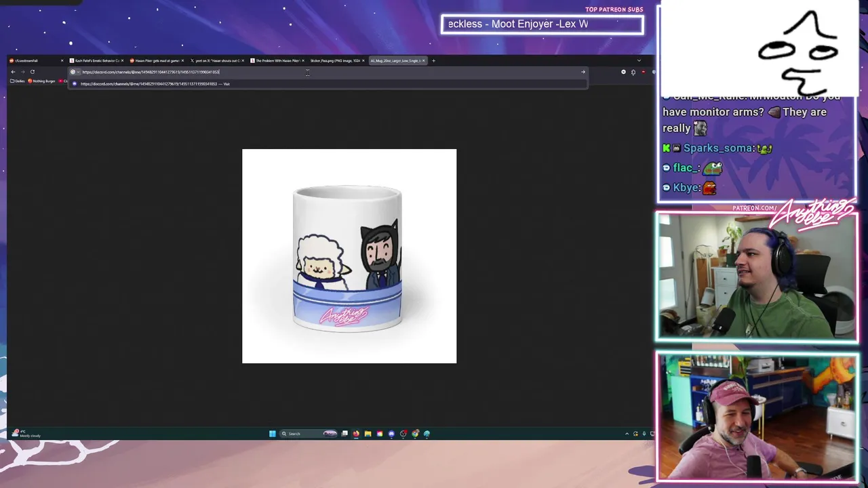Open the Kash Patel's Erratic Behavior tab
The image size is (868, 488).
tap(95, 60)
